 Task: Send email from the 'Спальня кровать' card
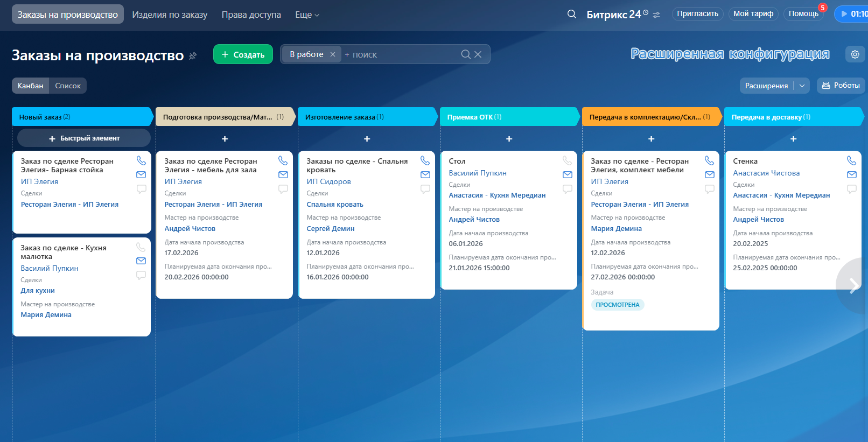(425, 174)
